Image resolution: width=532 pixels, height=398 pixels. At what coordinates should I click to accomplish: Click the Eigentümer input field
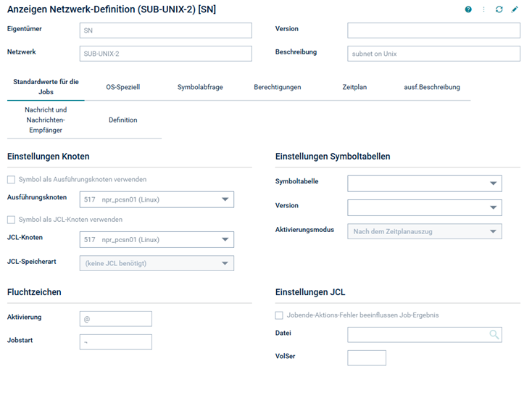tap(165, 30)
